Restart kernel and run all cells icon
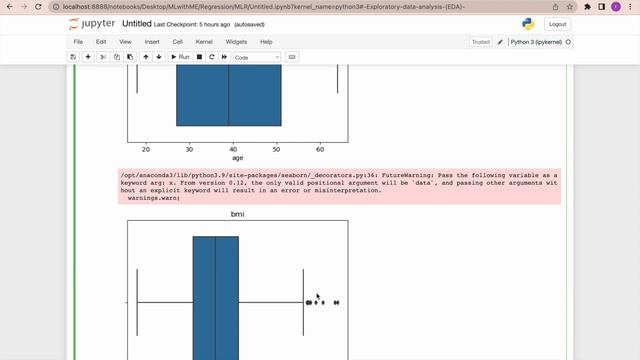 click(224, 57)
